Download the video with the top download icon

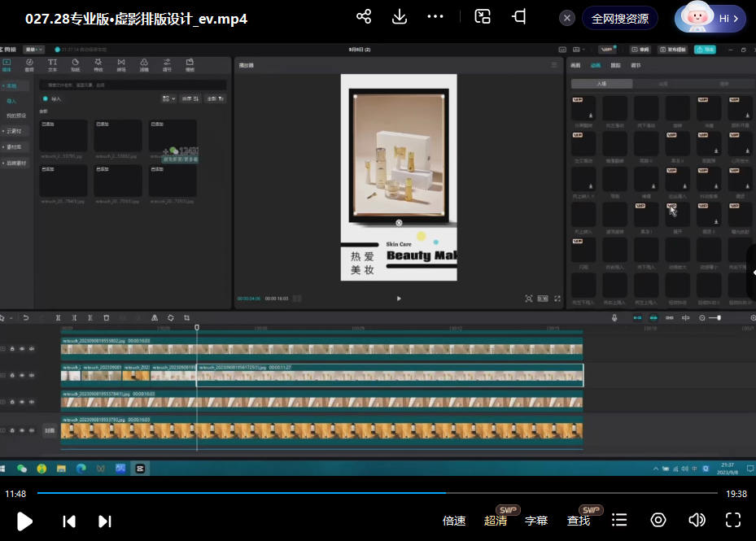point(400,17)
